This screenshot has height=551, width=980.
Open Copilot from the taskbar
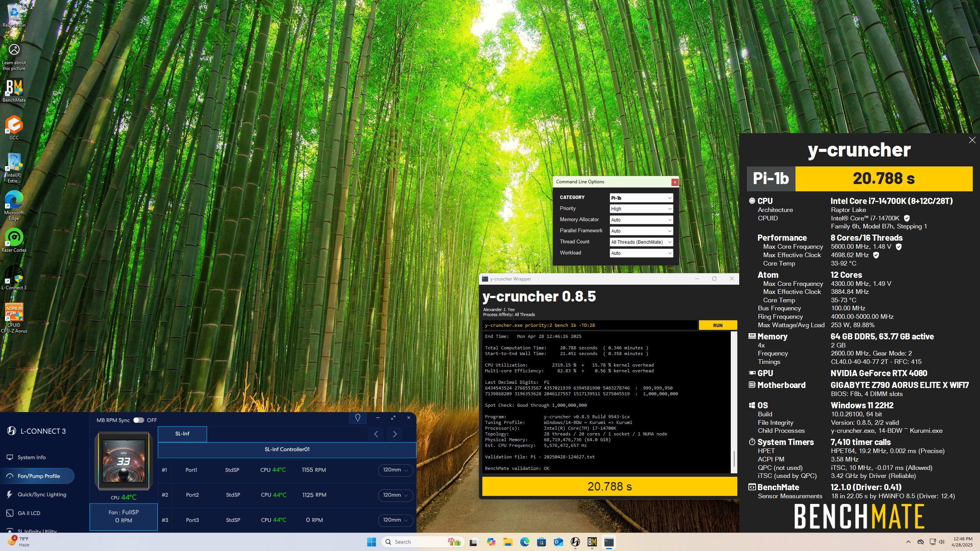pos(491,542)
